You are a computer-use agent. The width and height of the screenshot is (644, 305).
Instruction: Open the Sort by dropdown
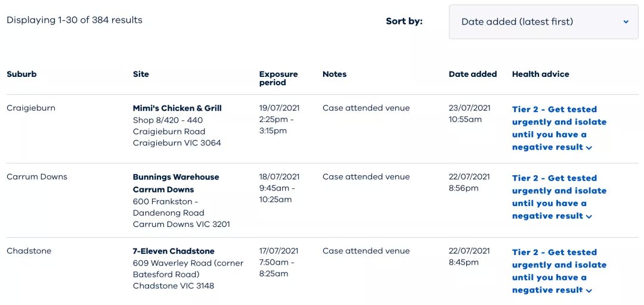[543, 22]
